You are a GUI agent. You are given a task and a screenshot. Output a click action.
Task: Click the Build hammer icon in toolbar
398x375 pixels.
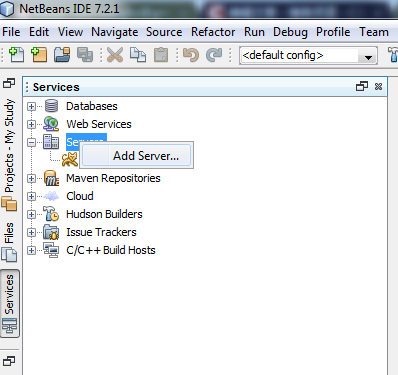tap(393, 55)
